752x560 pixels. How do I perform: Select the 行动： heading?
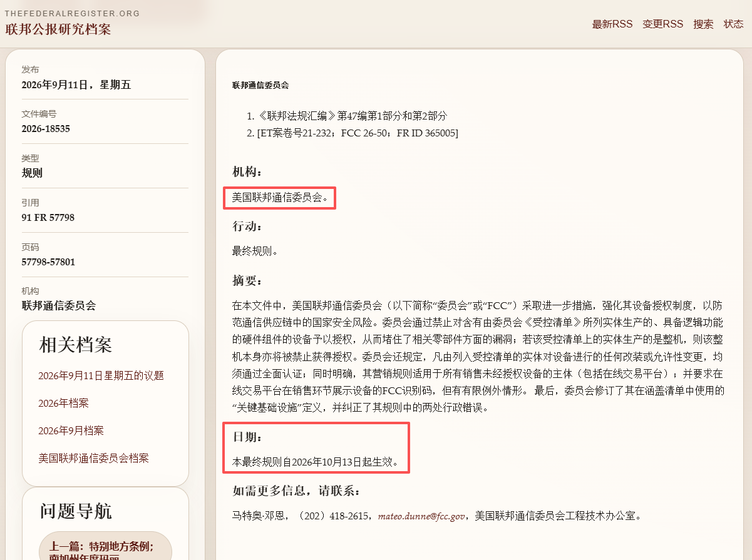point(247,226)
